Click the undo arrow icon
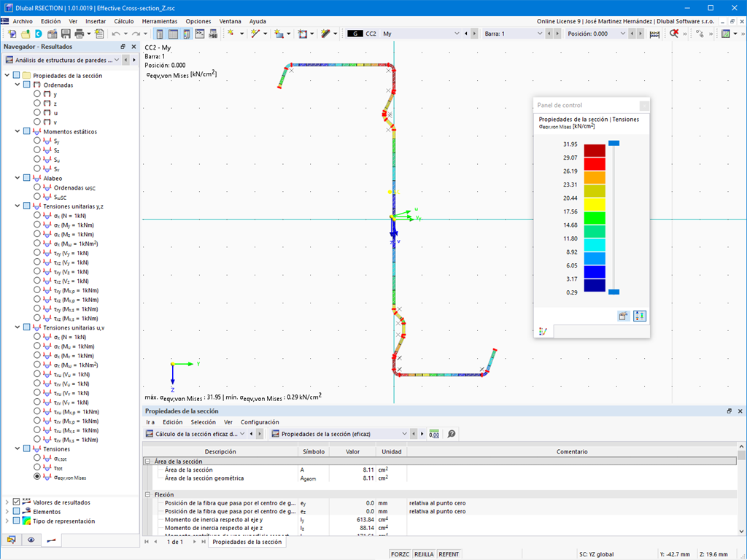The height and width of the screenshot is (560, 747). click(115, 34)
